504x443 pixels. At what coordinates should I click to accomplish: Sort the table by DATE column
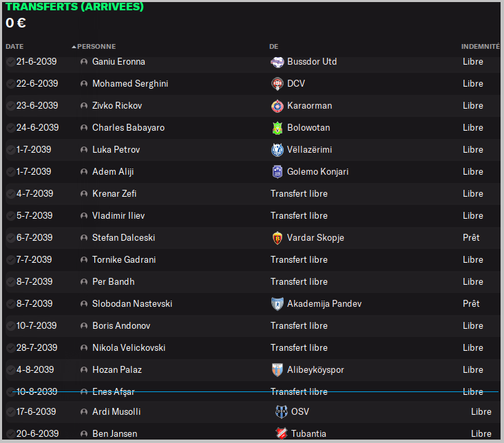[x=14, y=47]
